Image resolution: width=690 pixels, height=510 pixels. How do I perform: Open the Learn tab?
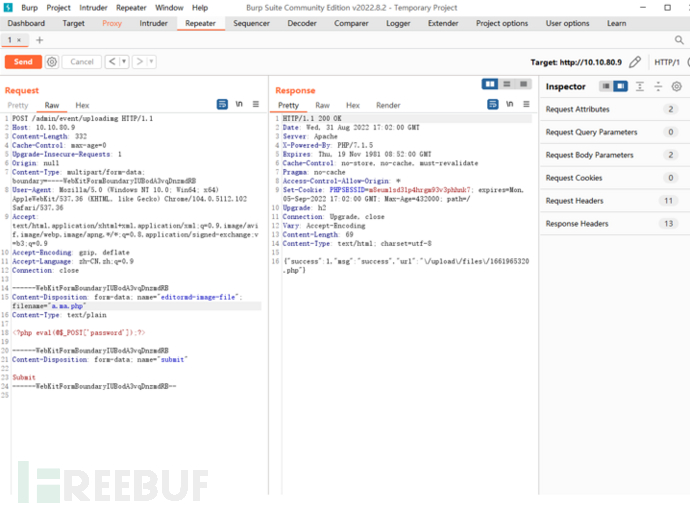(617, 23)
